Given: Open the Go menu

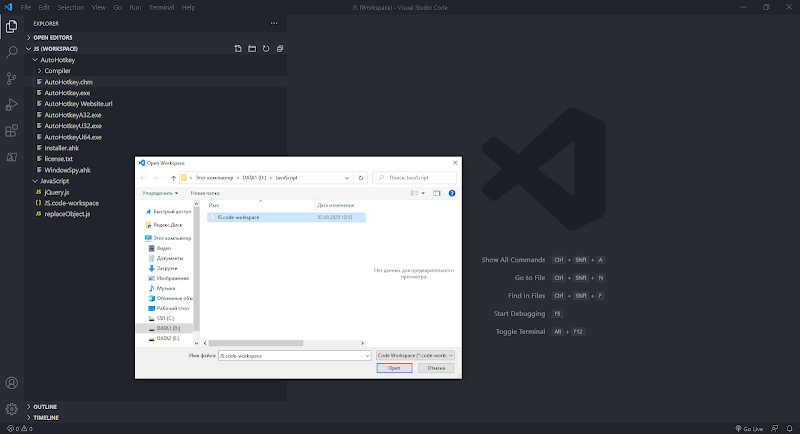Looking at the screenshot, I should pos(117,8).
